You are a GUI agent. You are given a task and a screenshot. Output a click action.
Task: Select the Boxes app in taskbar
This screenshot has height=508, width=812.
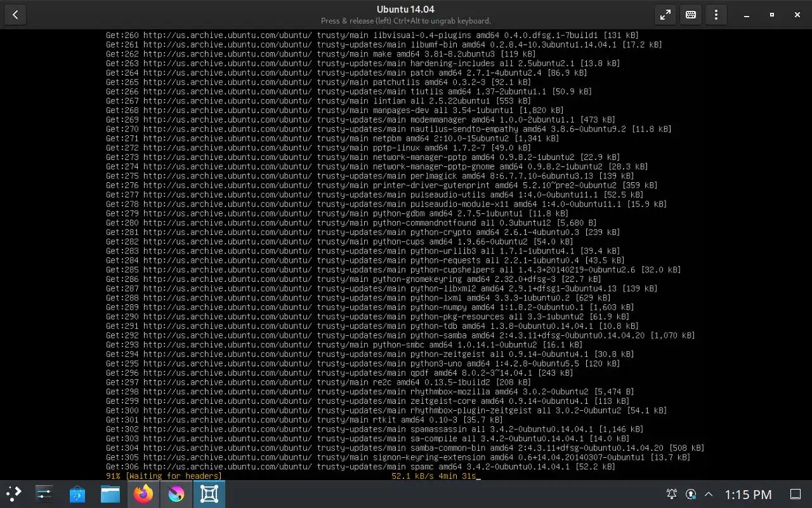[209, 494]
